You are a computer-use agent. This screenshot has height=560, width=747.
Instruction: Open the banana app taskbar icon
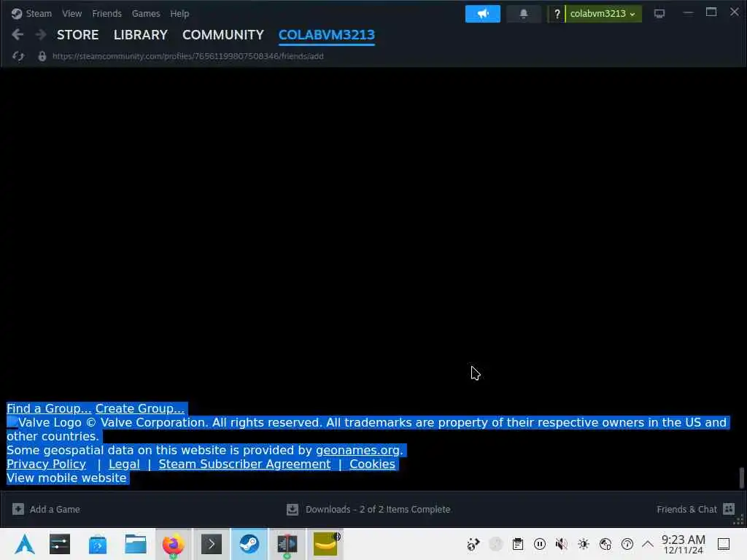click(x=325, y=544)
